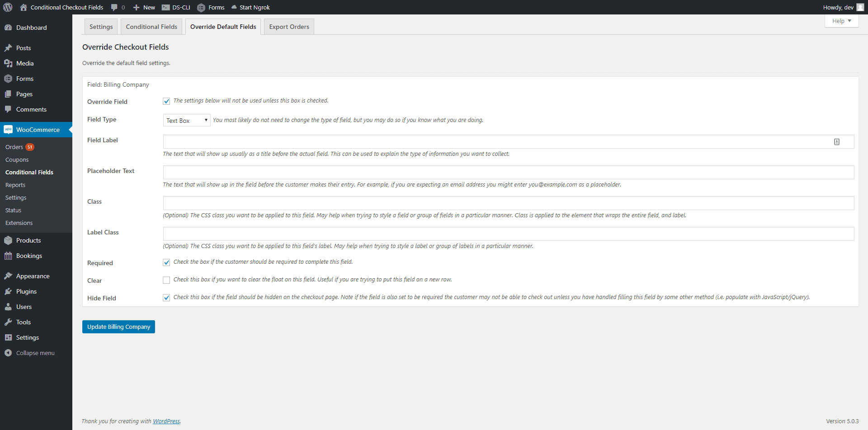This screenshot has height=430, width=868.
Task: Enable the Clear float checkbox
Action: (x=166, y=280)
